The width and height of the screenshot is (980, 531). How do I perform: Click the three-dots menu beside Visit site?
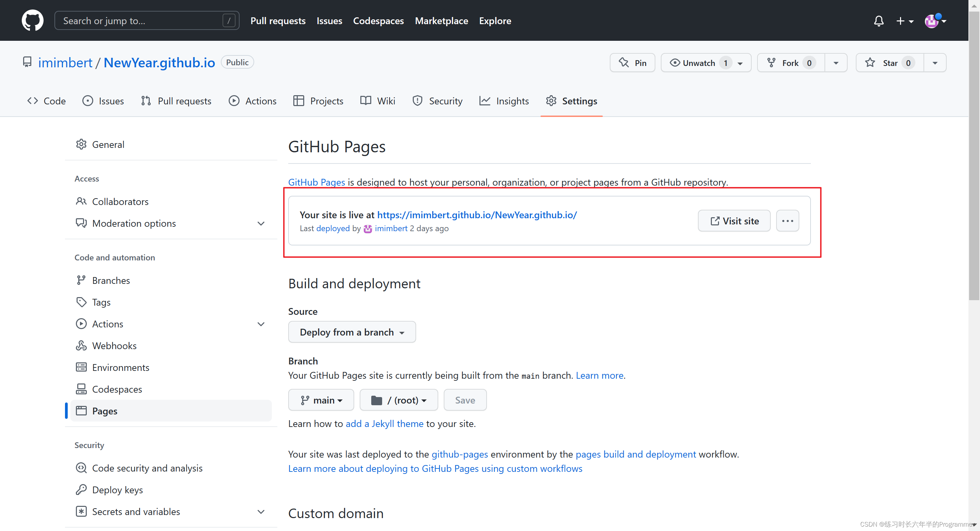click(x=787, y=221)
